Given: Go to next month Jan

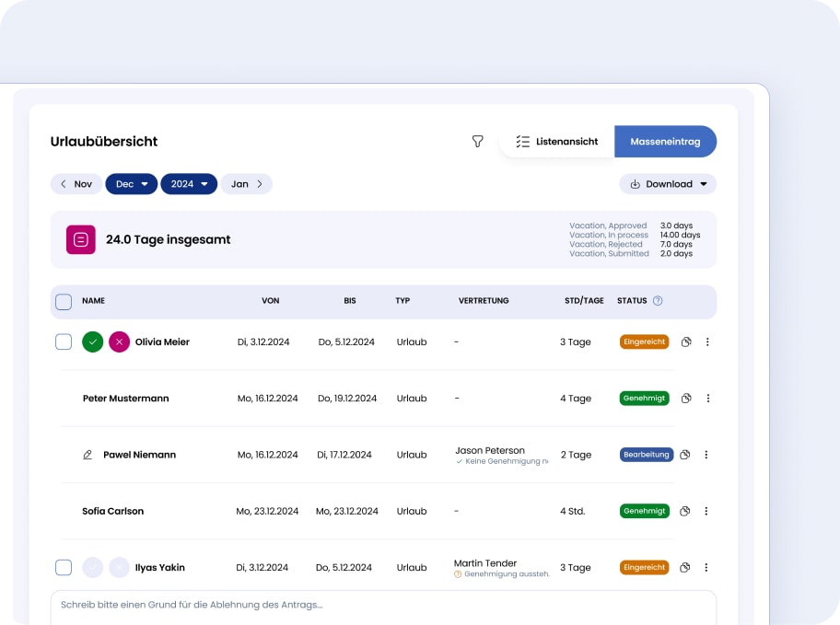Looking at the screenshot, I should (247, 184).
